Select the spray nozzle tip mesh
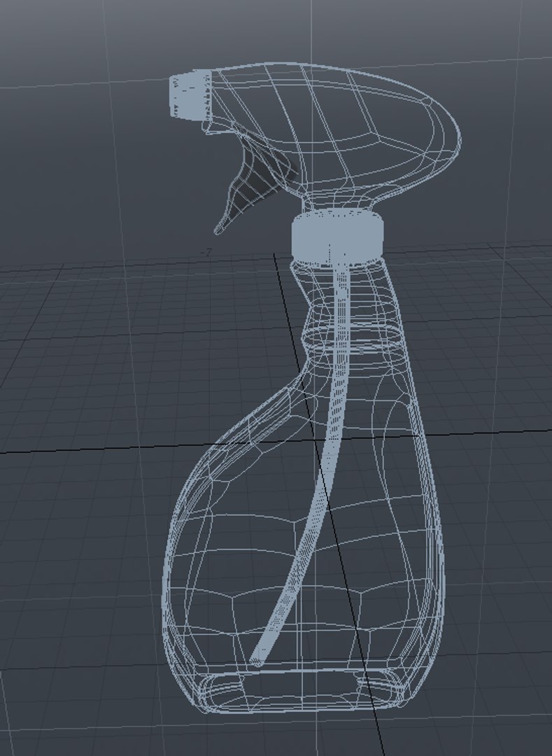The image size is (552, 756). [191, 94]
